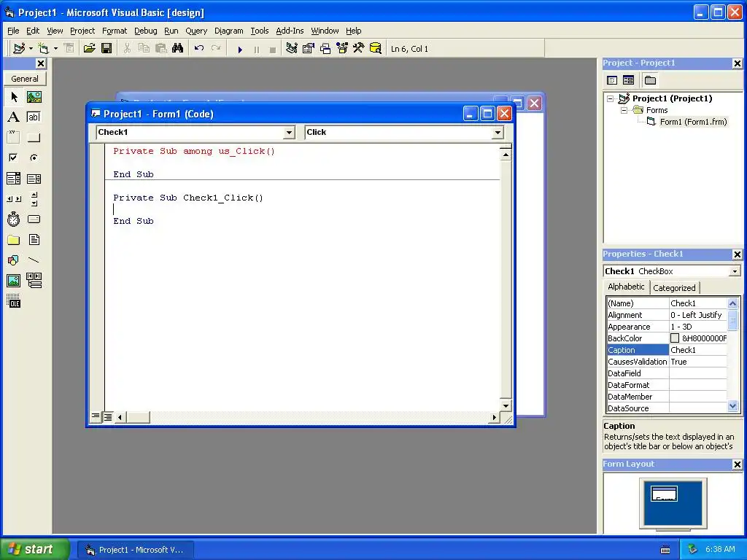Click the Windows start button
747x560 pixels.
34,549
